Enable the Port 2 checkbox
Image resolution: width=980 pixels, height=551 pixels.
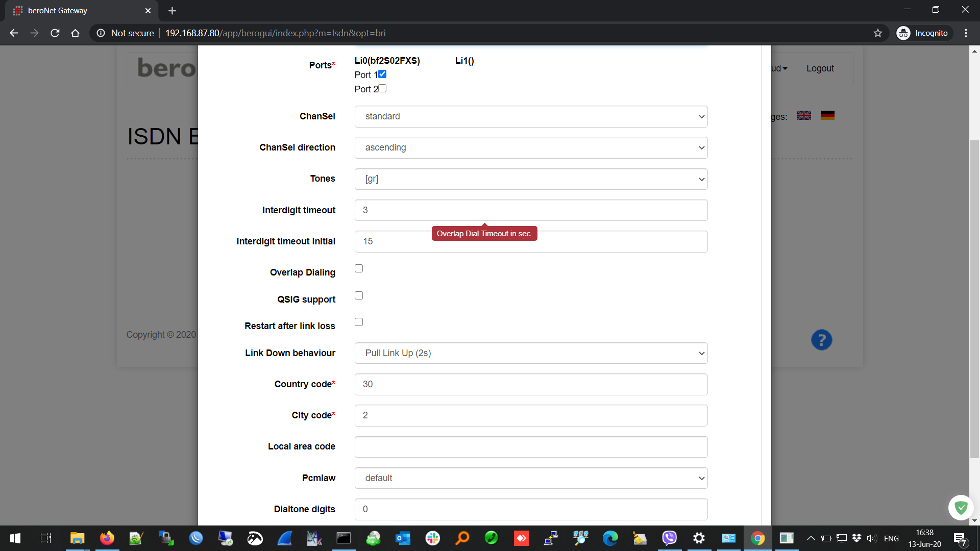382,89
